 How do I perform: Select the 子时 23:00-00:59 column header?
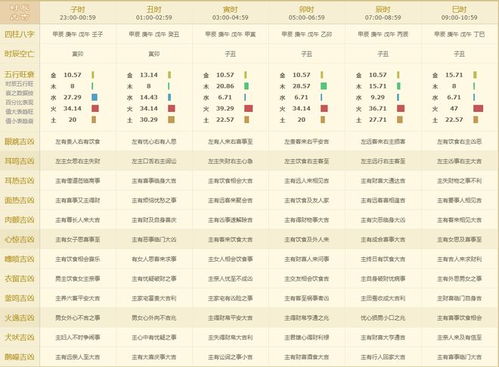[x=78, y=13]
